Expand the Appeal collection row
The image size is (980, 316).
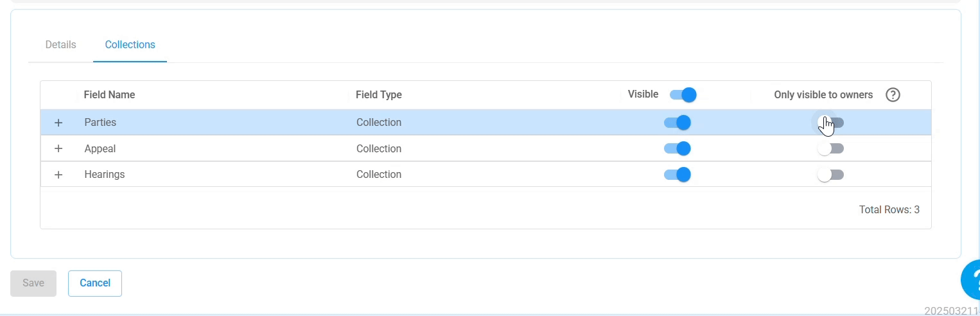pyautogui.click(x=58, y=148)
